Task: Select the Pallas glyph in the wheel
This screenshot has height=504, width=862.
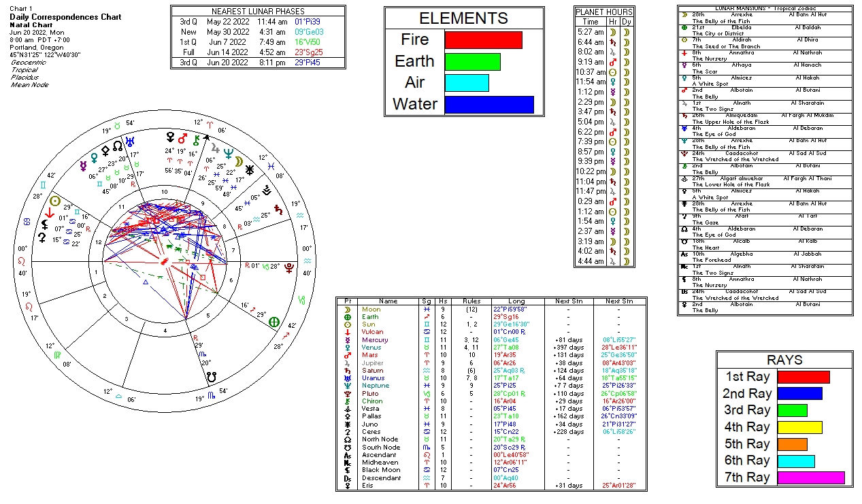Action: tap(105, 150)
